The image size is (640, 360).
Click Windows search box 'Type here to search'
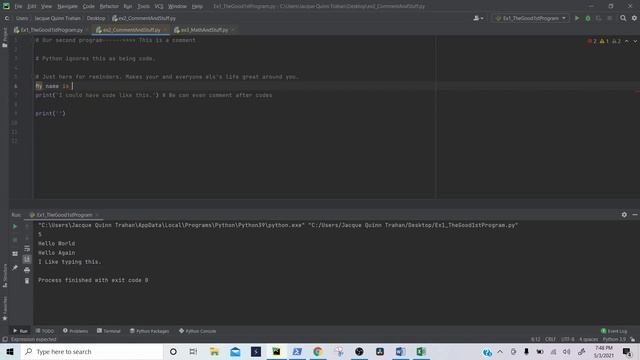pos(92,351)
